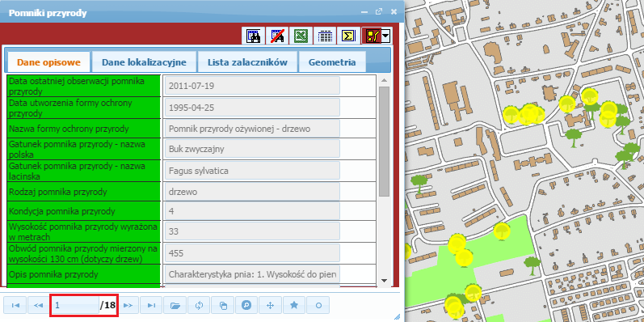
Task: Click the refresh/sync record icon
Action: pyautogui.click(x=200, y=305)
